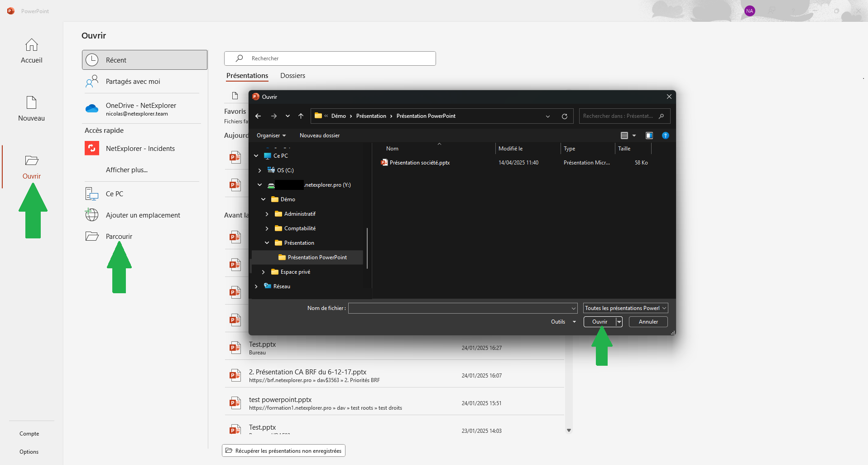This screenshot has width=868, height=465.
Task: Open 2. Présentation CA BRF du 6-12-17.pptx
Action: 395,376
